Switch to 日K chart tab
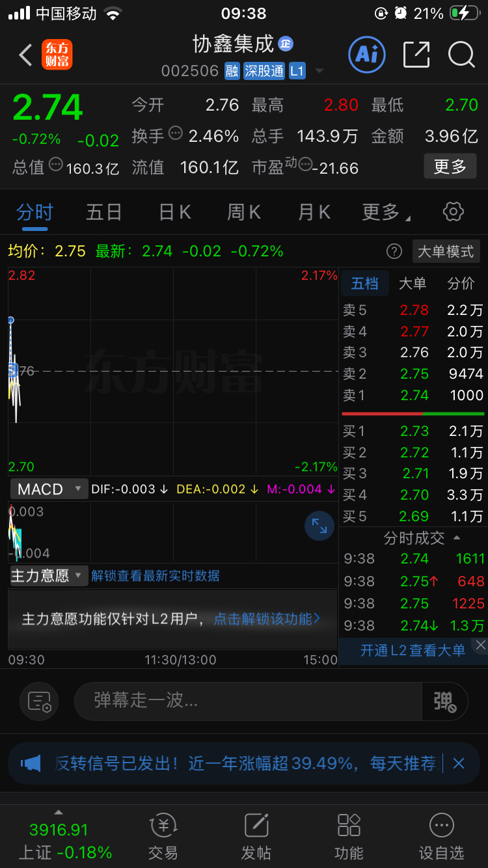 [x=175, y=212]
